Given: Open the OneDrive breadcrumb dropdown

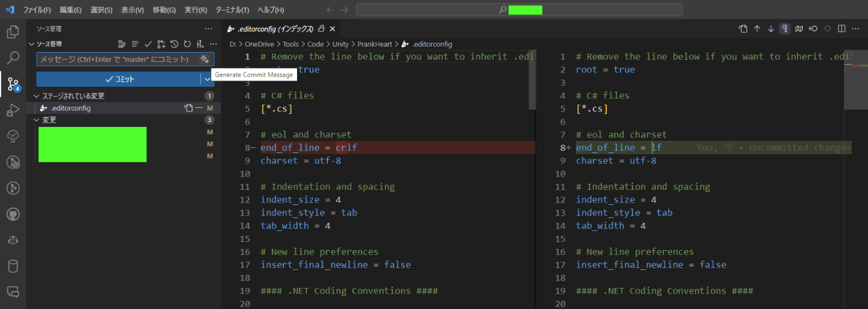Looking at the screenshot, I should point(260,44).
